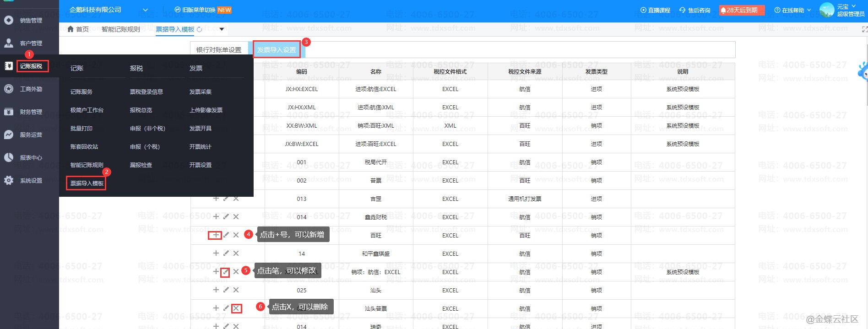
Task: Open 报表中心 in the left sidebar
Action: (30, 157)
